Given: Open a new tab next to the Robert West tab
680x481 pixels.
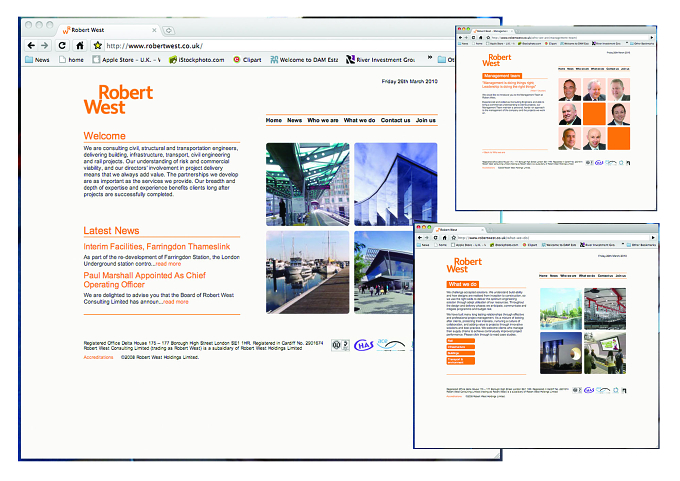Looking at the screenshot, I should point(169,30).
